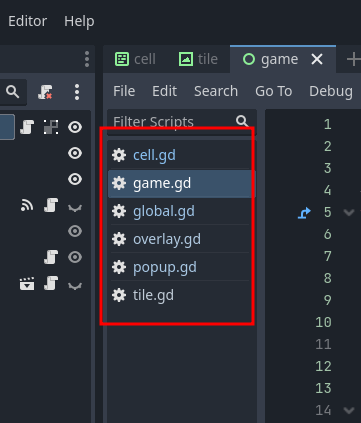Open script icon beside the group icon
The image size is (361, 423).
(27, 127)
